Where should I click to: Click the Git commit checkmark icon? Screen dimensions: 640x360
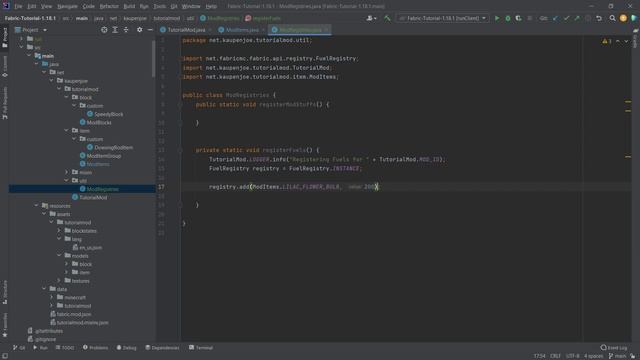(x=566, y=18)
